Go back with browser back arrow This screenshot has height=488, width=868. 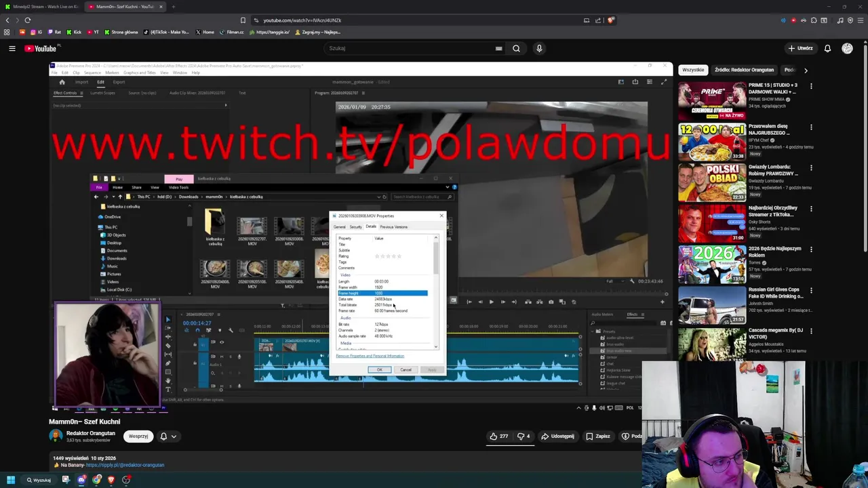tap(7, 20)
